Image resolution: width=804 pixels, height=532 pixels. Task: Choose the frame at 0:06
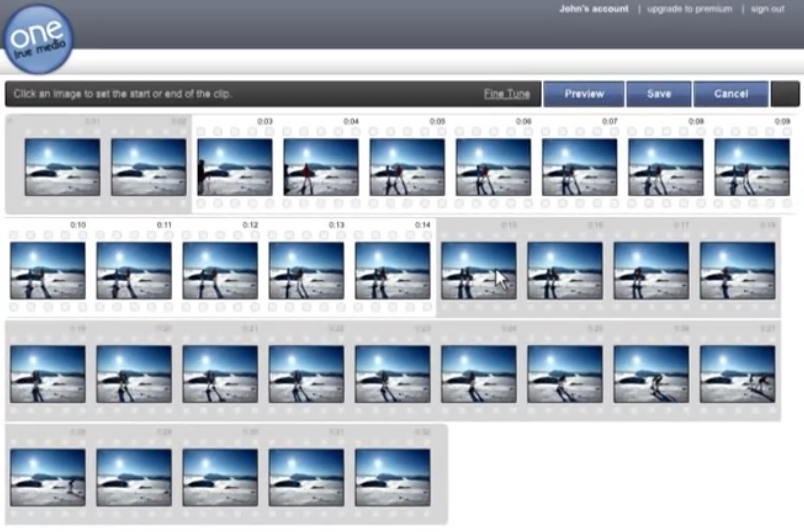tap(493, 167)
